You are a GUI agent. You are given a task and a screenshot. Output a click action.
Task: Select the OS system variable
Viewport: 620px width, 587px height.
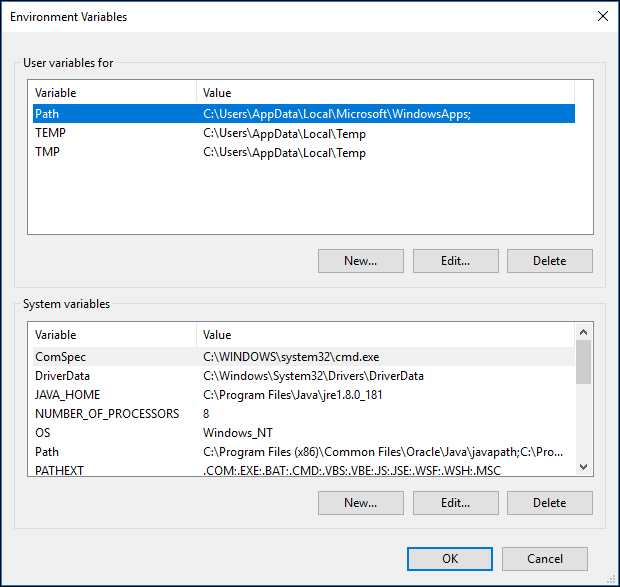click(304, 432)
